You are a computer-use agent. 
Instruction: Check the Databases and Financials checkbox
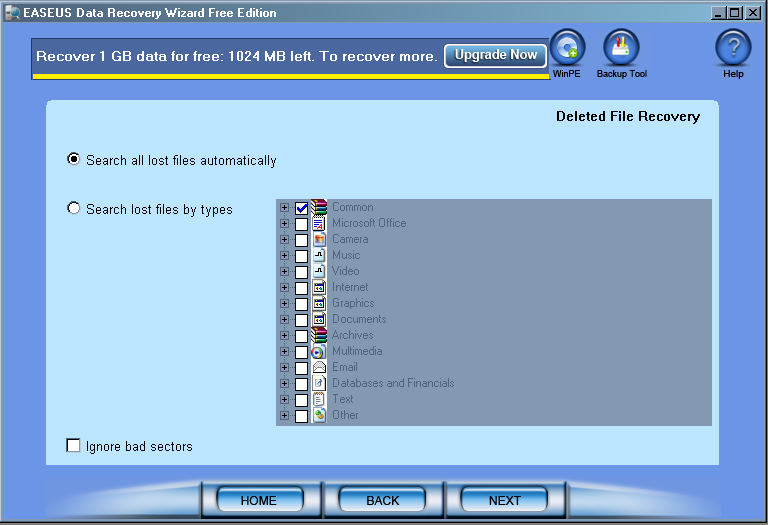point(302,384)
